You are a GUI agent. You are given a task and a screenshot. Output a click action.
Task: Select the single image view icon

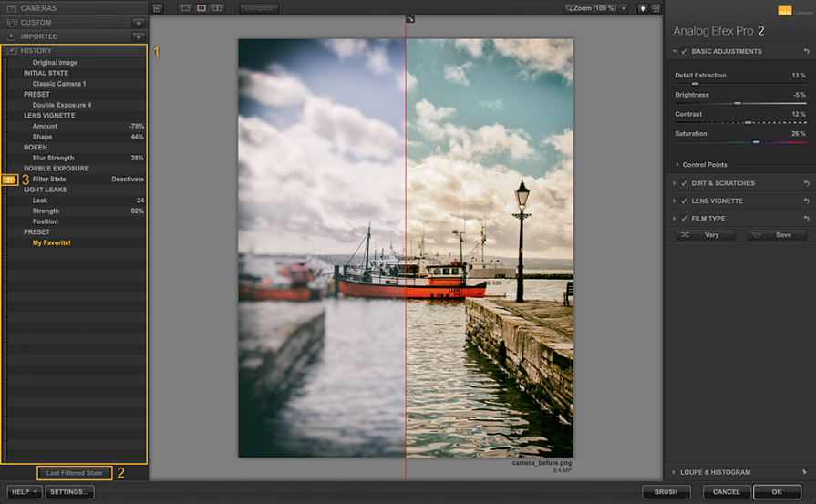click(x=185, y=8)
